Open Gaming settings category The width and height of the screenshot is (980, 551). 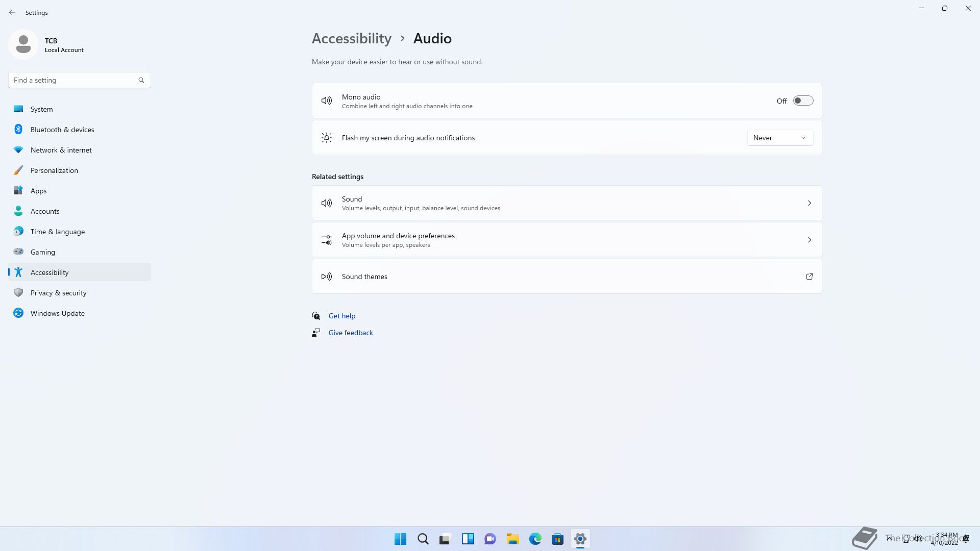79,252
